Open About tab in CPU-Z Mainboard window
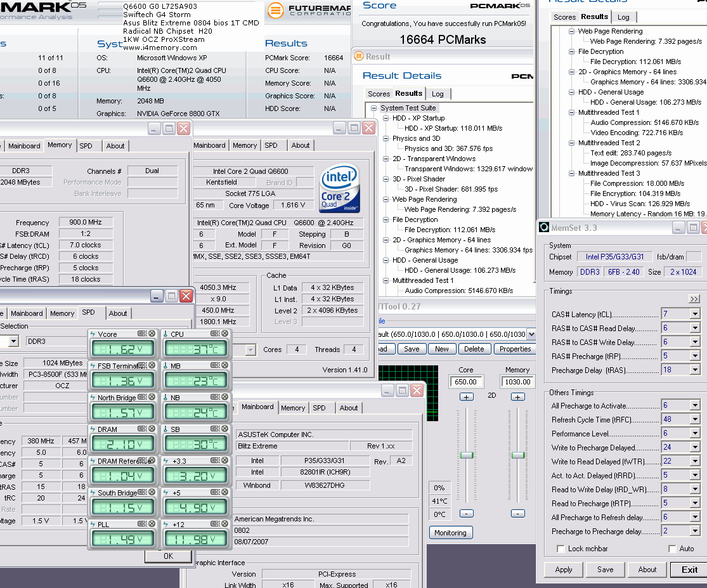The height and width of the screenshot is (588, 707). (349, 408)
